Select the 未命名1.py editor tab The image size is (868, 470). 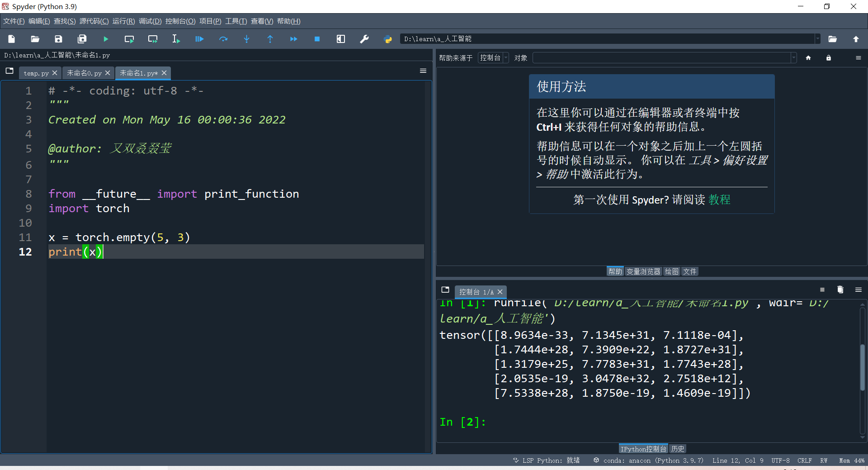pos(139,73)
